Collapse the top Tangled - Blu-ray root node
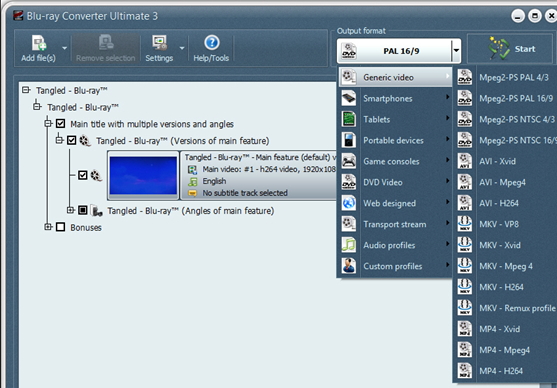This screenshot has width=557, height=388. 26,90
